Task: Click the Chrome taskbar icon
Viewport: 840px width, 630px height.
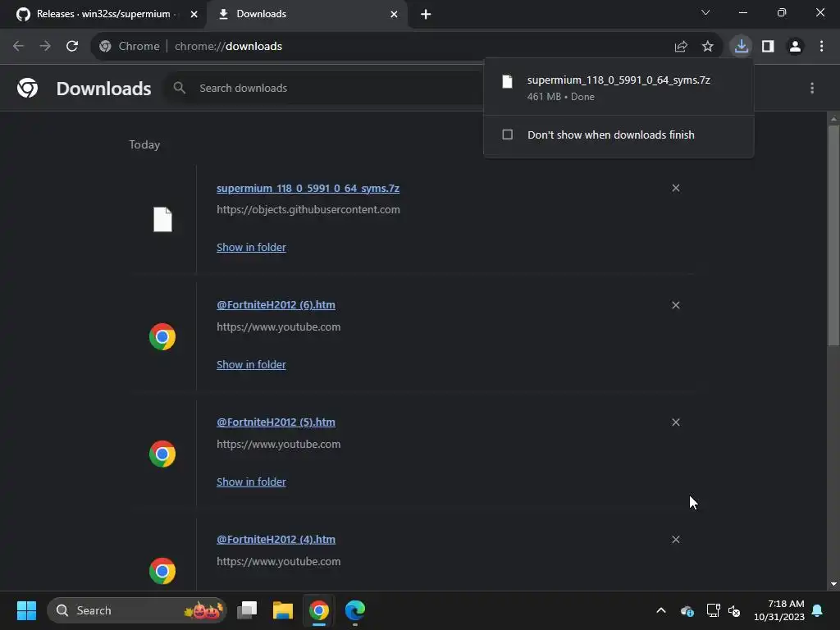Action: (319, 610)
